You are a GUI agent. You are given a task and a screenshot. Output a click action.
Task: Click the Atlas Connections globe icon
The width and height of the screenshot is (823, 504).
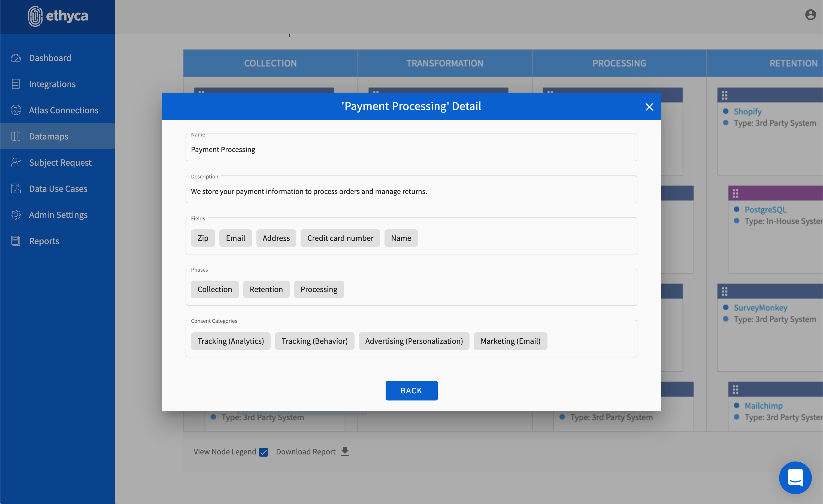[16, 110]
